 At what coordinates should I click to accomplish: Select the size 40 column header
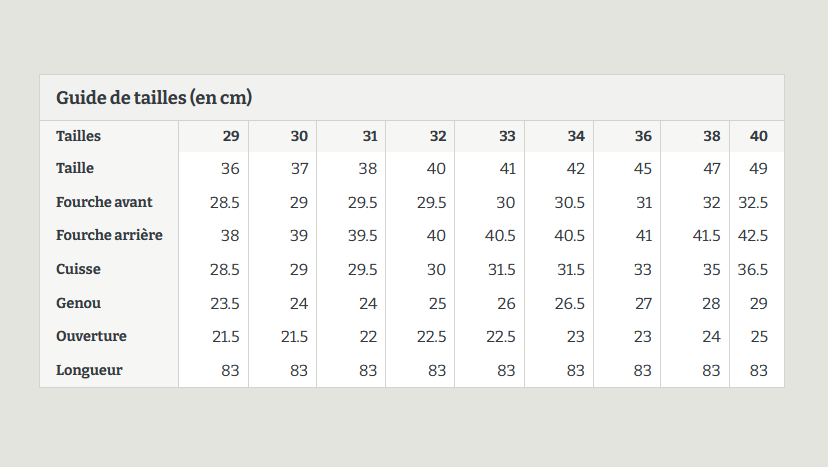point(758,136)
